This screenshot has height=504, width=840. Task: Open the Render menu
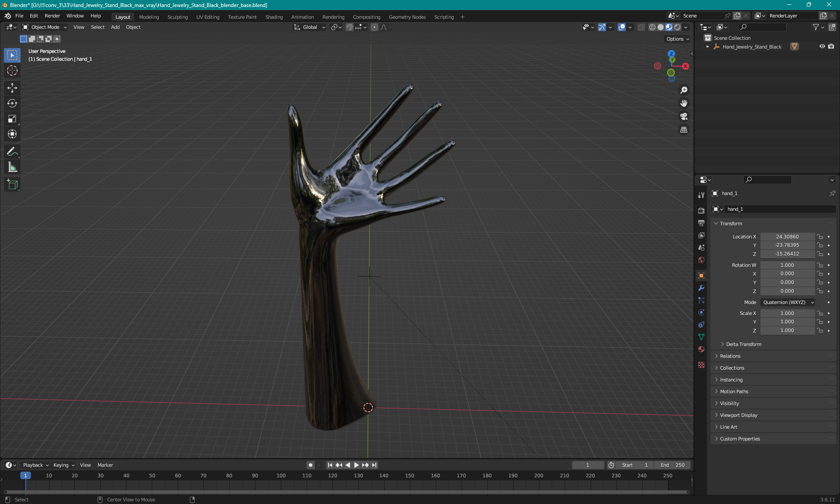[x=52, y=16]
